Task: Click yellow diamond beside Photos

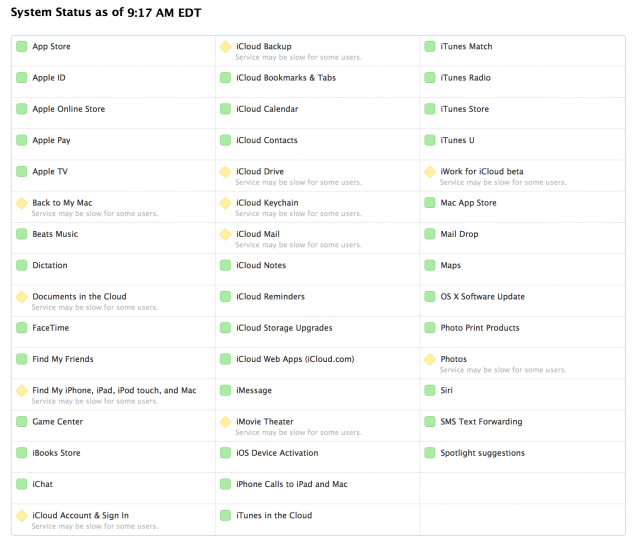Action: 430,359
